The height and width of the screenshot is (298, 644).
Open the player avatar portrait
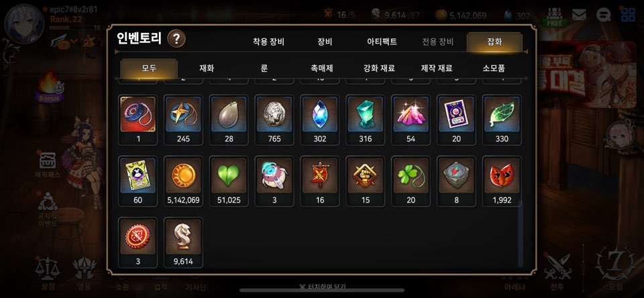[x=24, y=23]
